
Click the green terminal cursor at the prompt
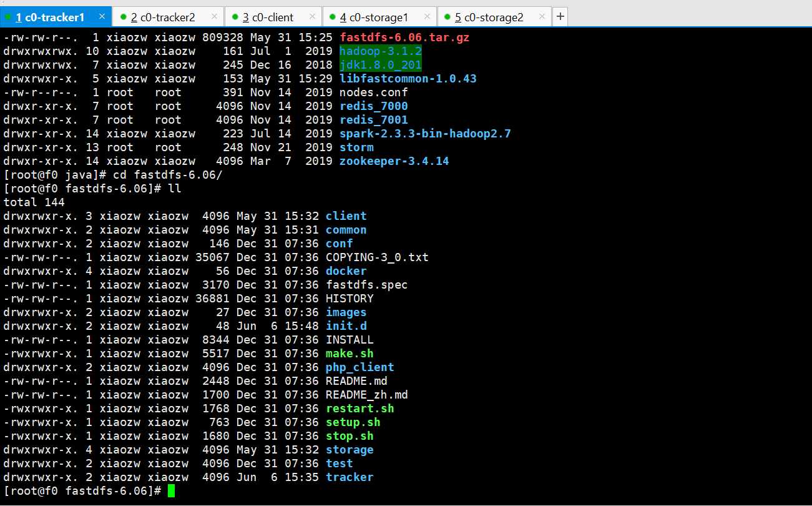pyautogui.click(x=172, y=491)
